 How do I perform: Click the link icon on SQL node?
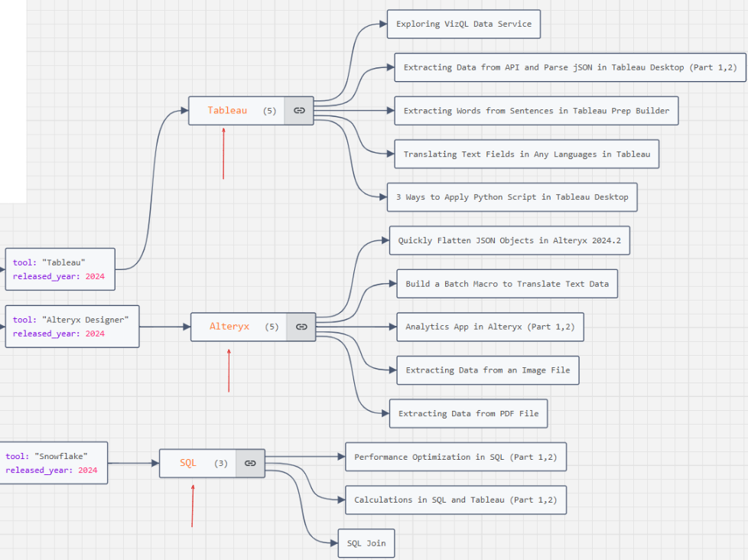(x=250, y=463)
